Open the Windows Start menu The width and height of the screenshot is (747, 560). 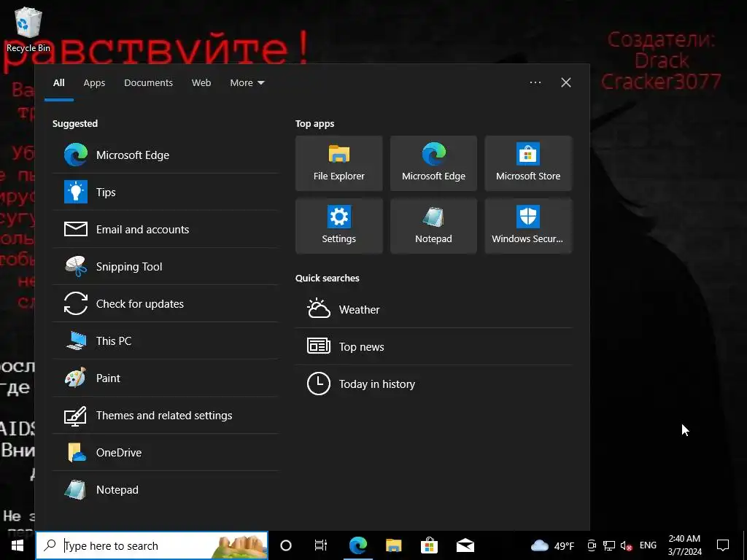[18, 545]
